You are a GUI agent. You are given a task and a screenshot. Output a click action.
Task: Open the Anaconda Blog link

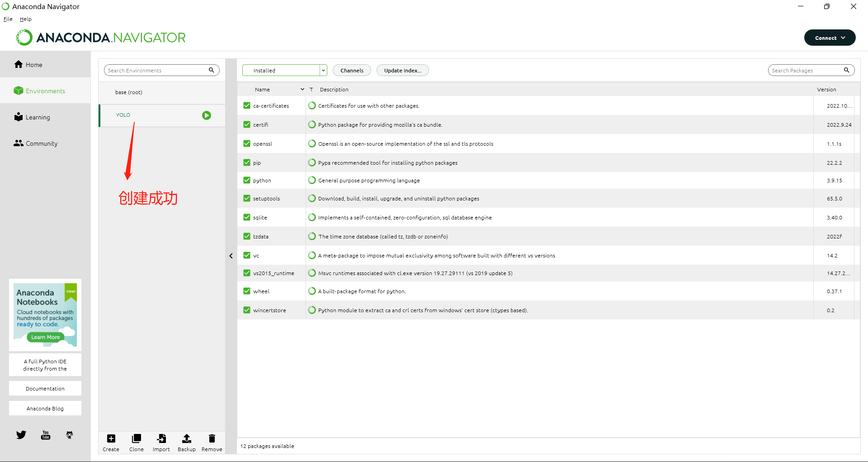tap(45, 409)
